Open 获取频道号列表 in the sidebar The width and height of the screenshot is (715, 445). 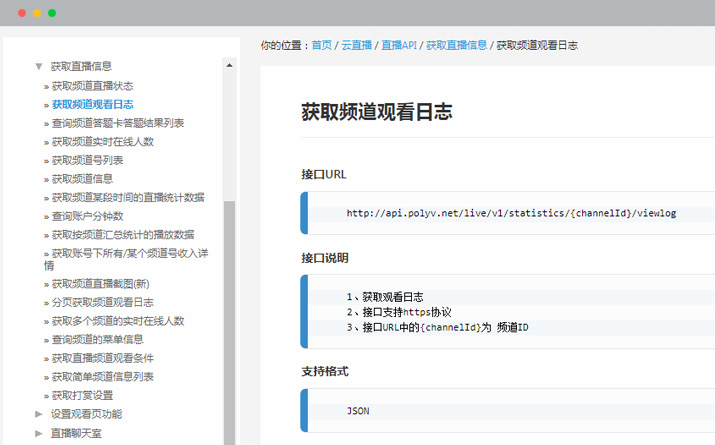87,160
